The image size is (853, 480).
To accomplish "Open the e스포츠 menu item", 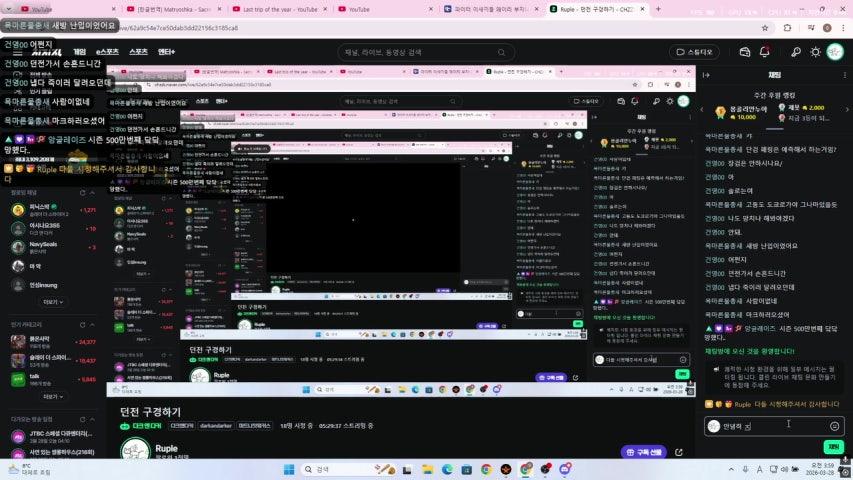I will click(107, 52).
